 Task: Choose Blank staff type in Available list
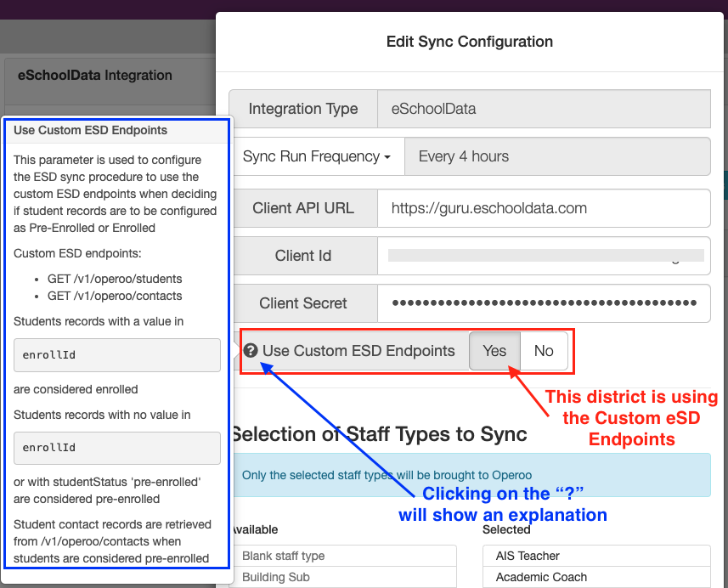click(x=344, y=556)
